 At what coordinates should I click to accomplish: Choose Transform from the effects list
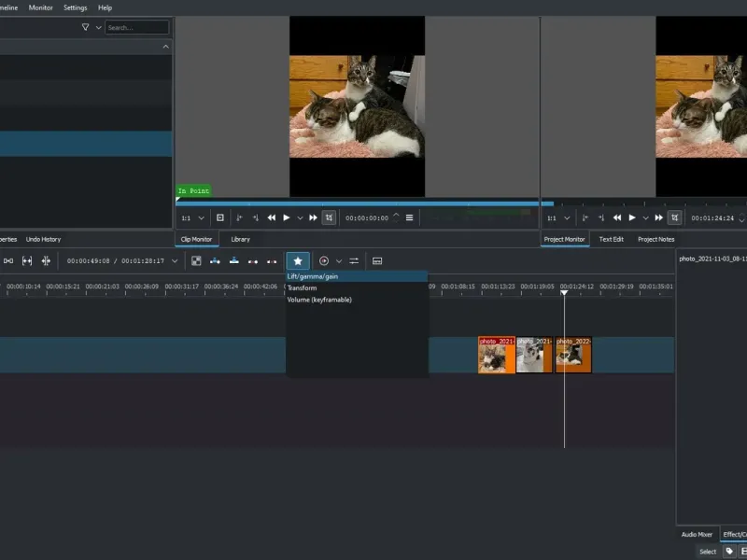[x=357, y=288]
